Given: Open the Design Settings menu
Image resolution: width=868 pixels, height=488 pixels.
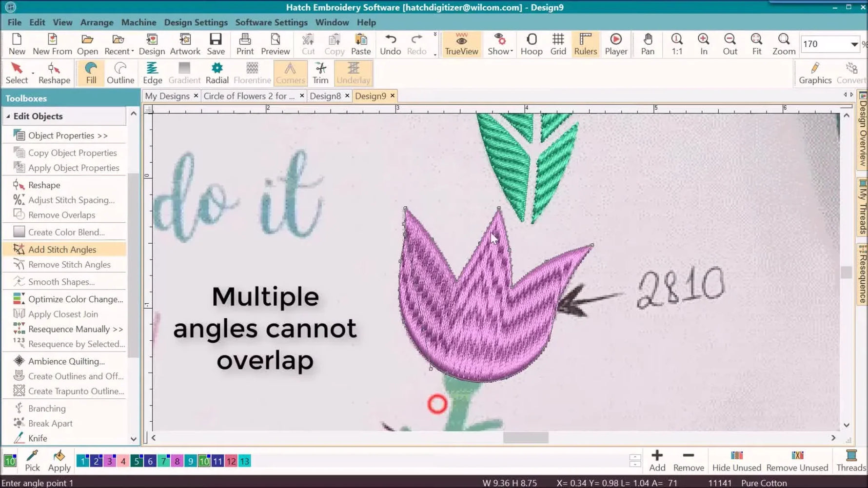Looking at the screenshot, I should [x=196, y=22].
